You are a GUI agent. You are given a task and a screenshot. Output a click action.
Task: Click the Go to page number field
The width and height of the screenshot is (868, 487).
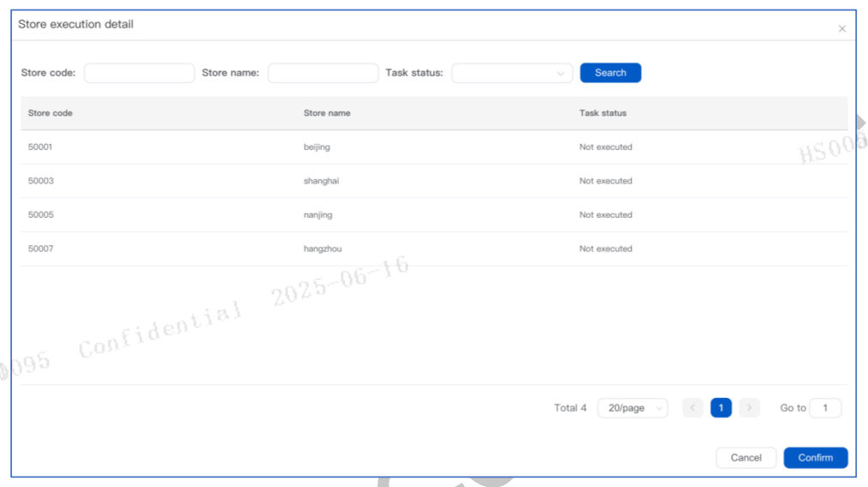coord(825,408)
